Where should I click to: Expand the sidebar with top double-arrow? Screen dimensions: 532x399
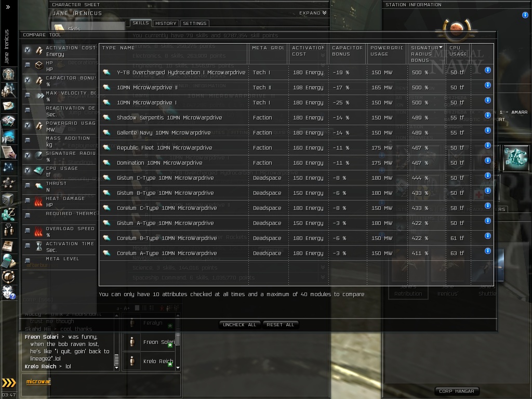(8, 7)
